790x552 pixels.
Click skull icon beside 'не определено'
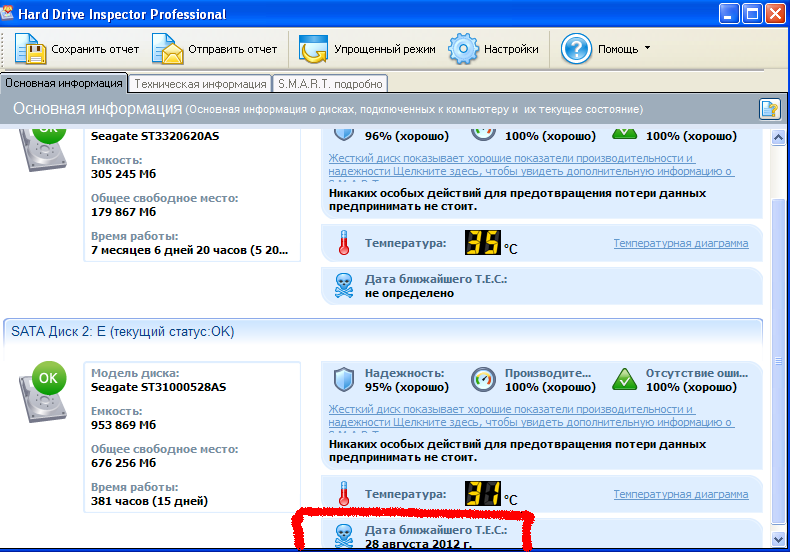point(344,286)
